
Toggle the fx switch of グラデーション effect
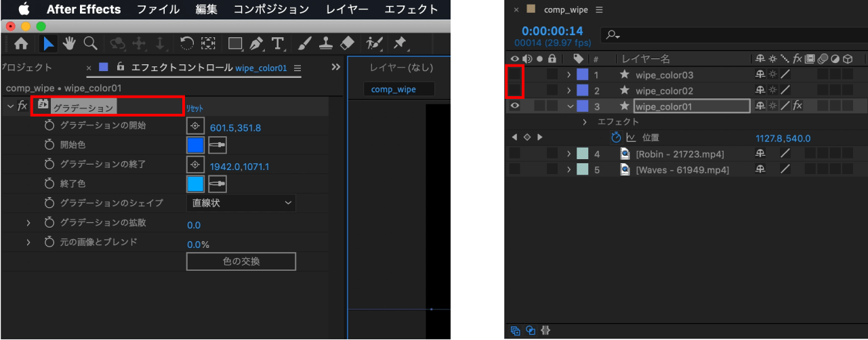22,106
